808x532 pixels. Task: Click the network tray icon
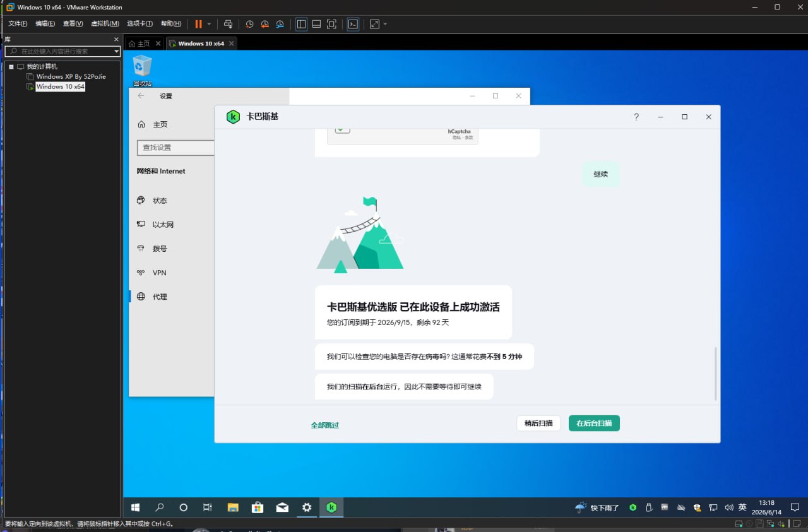(x=713, y=507)
